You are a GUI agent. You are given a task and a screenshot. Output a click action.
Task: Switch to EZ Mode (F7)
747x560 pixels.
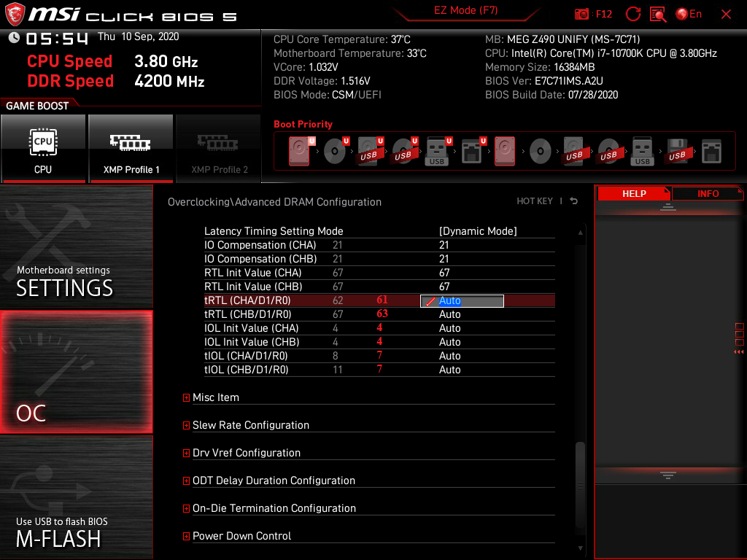[x=465, y=11]
